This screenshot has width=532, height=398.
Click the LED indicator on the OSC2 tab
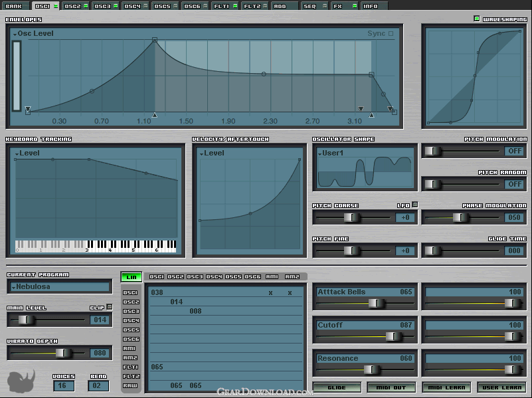coord(86,6)
